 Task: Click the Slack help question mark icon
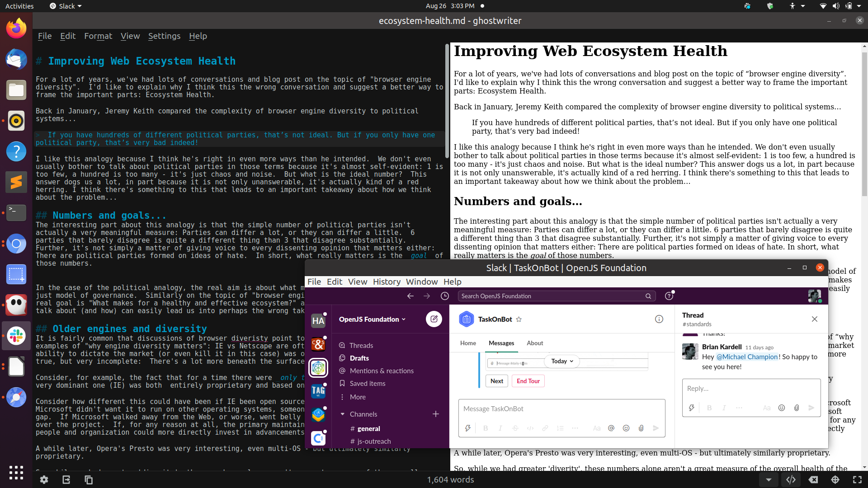coord(669,296)
